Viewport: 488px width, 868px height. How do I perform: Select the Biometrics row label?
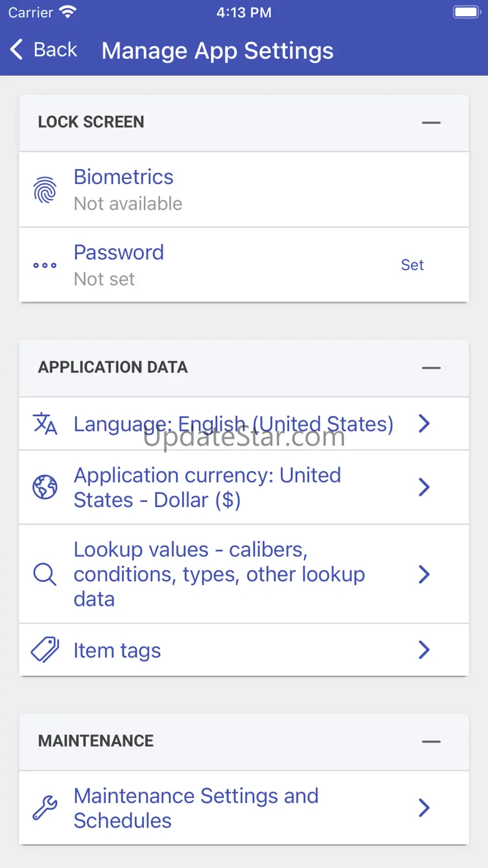pyautogui.click(x=124, y=177)
